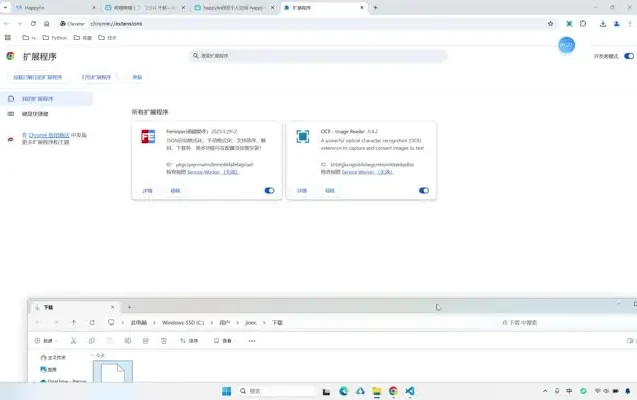
Task: Expand the View dropdown in File Explorer
Action: pyautogui.click(x=226, y=341)
